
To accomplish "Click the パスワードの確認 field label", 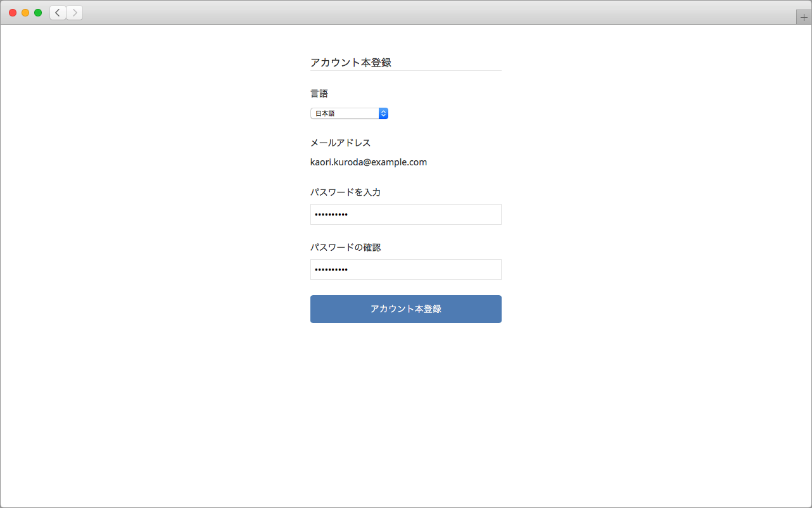I will 345,247.
